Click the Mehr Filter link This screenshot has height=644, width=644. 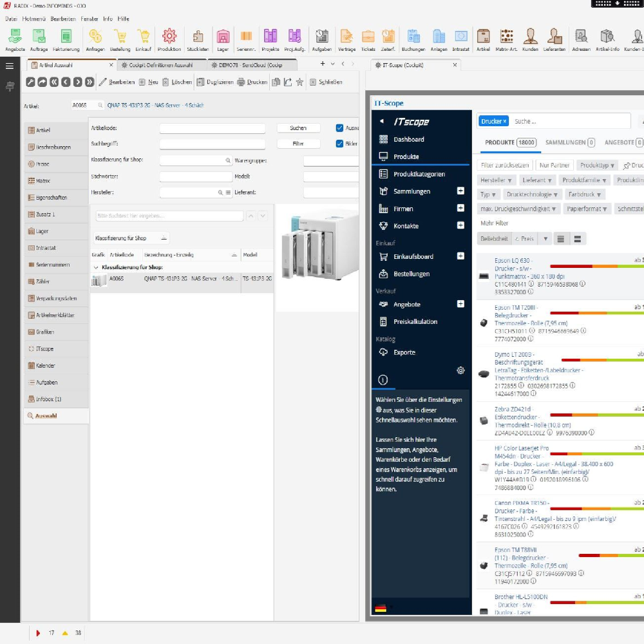pos(494,223)
